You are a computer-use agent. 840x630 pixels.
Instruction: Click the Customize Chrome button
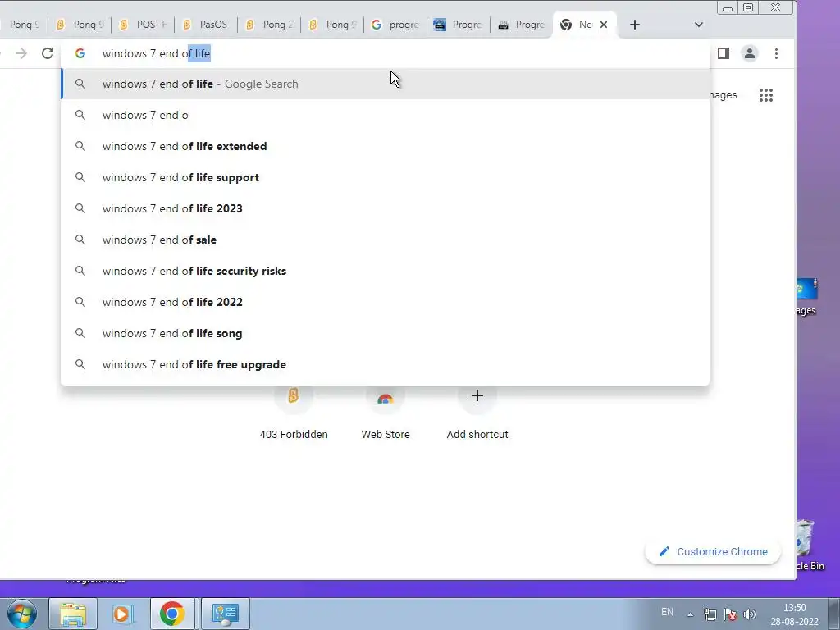(x=713, y=552)
